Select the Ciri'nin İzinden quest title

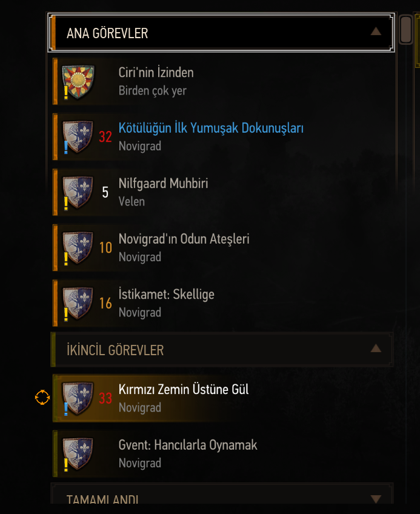click(x=156, y=73)
